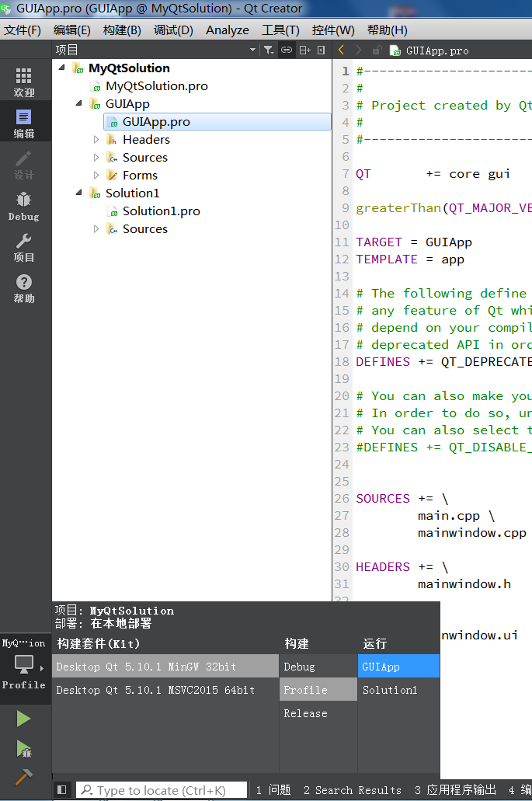Click the mainwindow.cpp line in editor

pyautogui.click(x=471, y=532)
